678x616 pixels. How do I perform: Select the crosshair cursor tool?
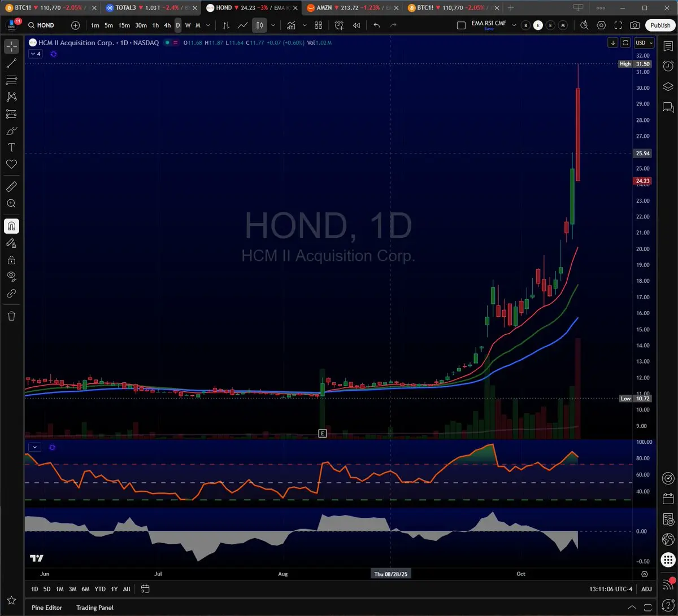coord(11,46)
